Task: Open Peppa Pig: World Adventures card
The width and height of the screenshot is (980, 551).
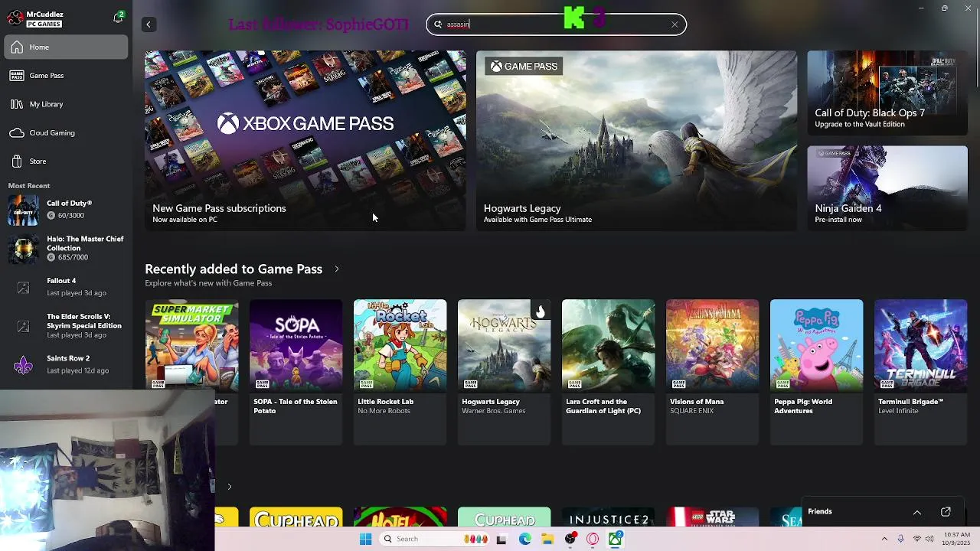Action: pyautogui.click(x=816, y=372)
